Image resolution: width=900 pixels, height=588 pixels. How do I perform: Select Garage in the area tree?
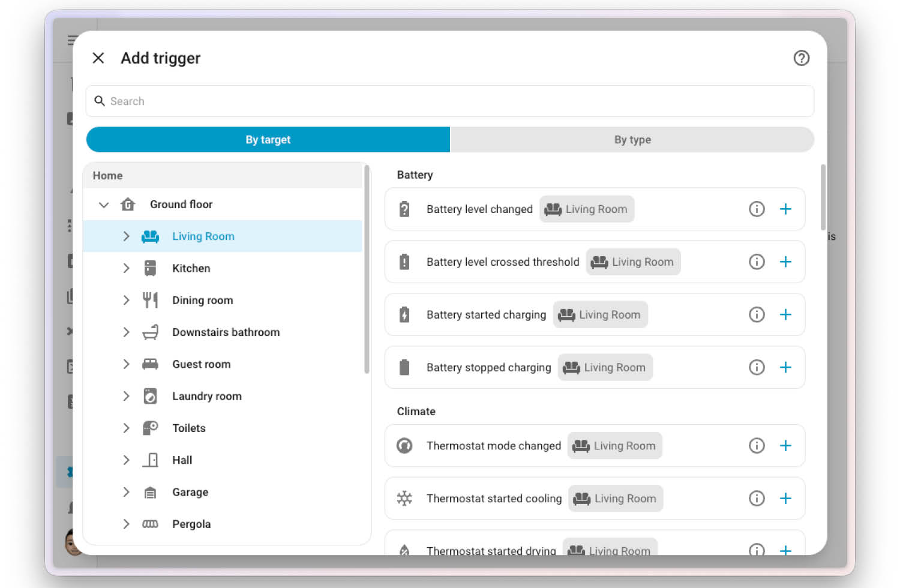click(190, 492)
